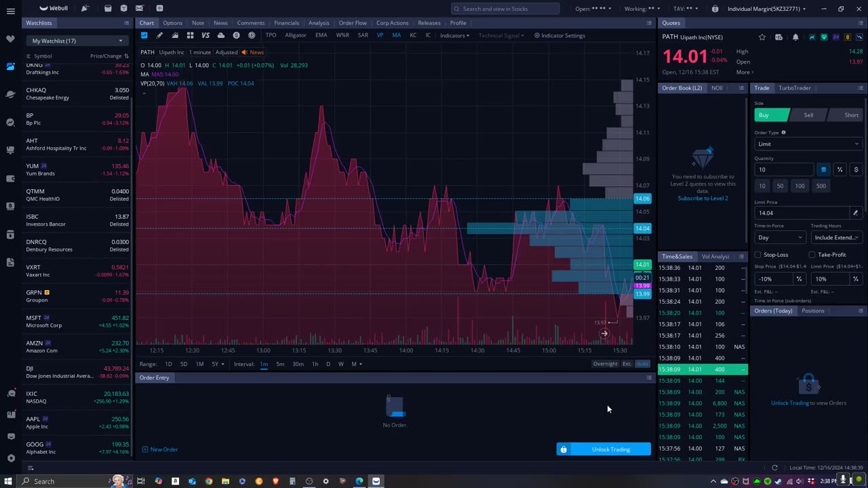
Task: Click the lock icon beside account selector
Action: pos(715,9)
